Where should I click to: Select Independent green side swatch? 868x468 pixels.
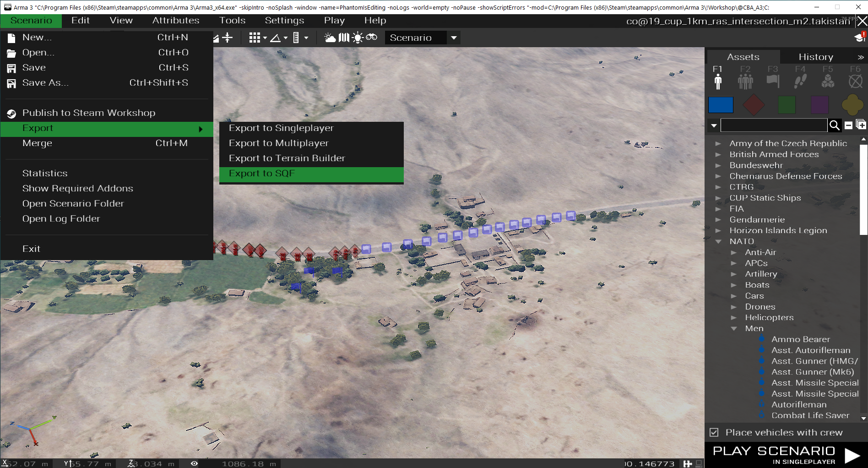(x=787, y=105)
